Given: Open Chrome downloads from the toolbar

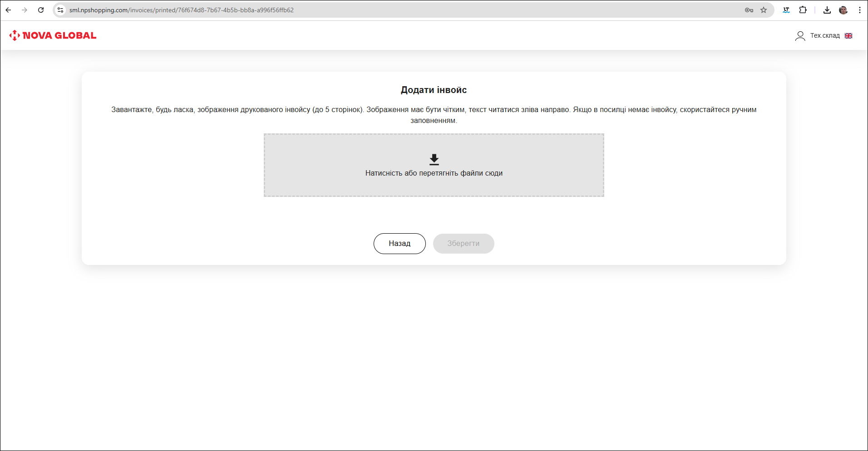Looking at the screenshot, I should point(827,10).
